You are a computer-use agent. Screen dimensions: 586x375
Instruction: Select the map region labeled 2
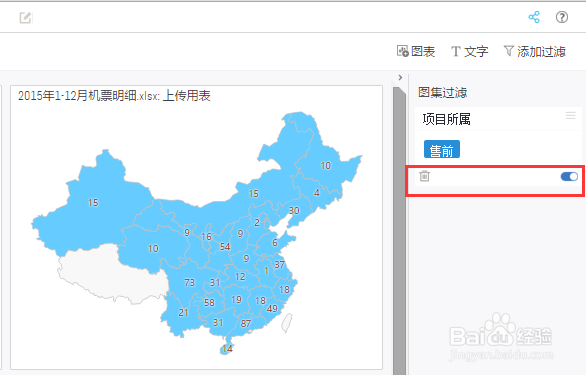(257, 222)
